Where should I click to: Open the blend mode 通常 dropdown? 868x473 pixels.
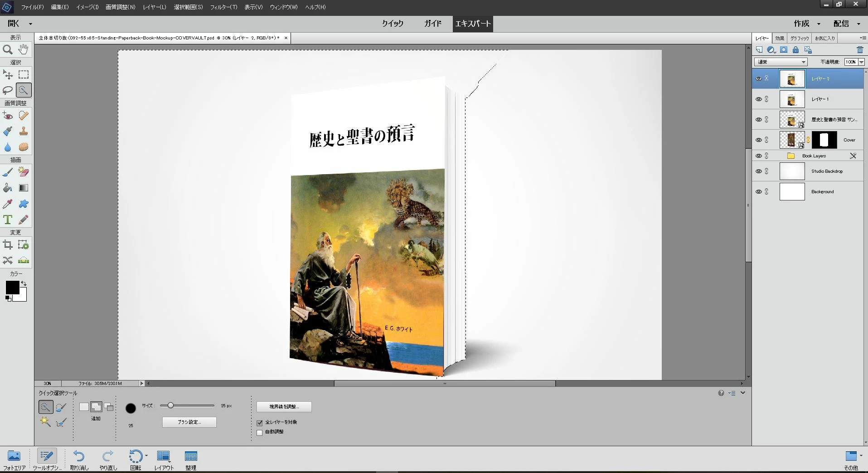pos(781,62)
